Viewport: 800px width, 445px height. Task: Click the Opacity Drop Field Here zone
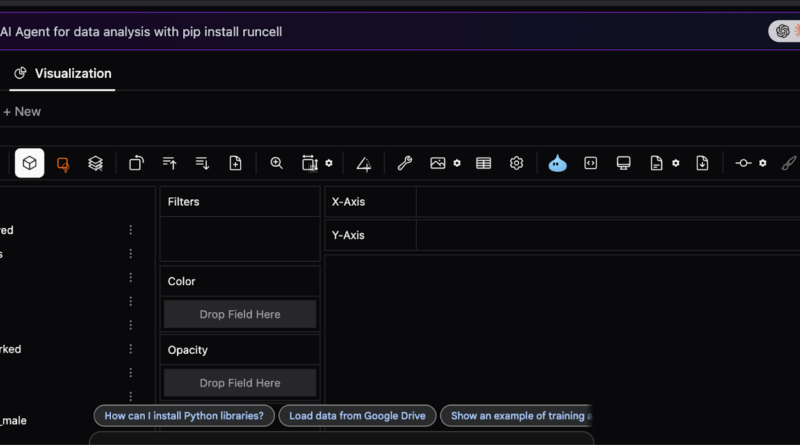(240, 383)
